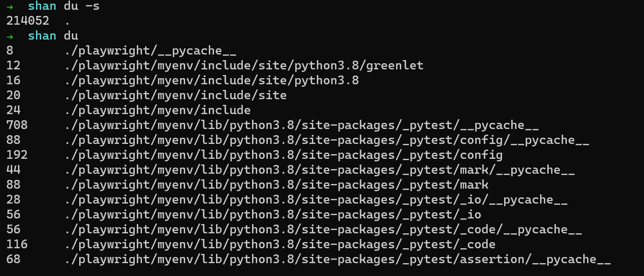Image resolution: width=644 pixels, height=276 pixels.
Task: Click the _pytest/mark directory path
Action: coord(276,185)
